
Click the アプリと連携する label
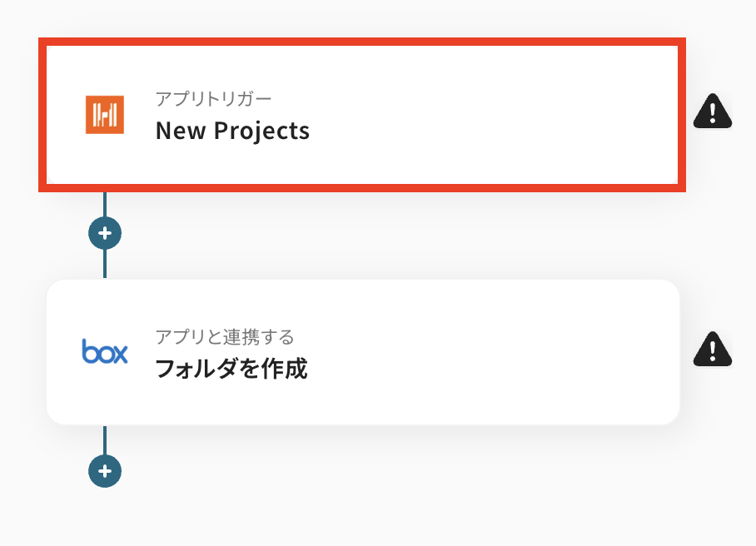tap(225, 336)
